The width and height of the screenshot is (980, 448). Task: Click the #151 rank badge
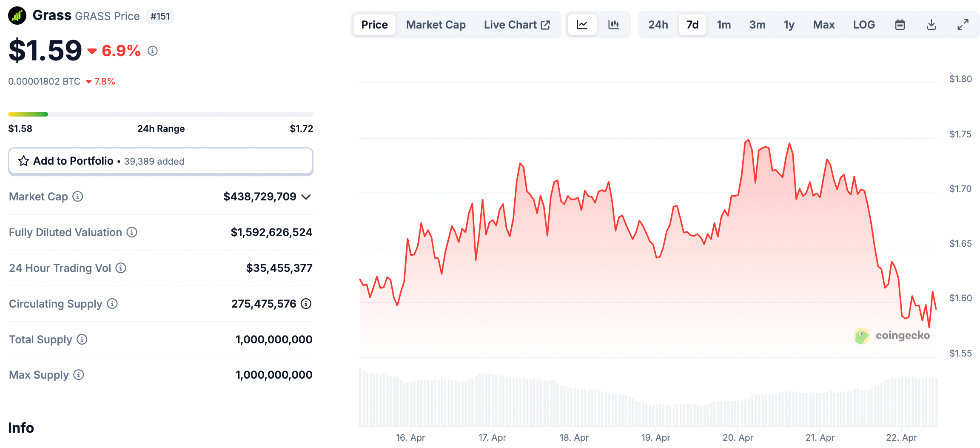point(160,16)
